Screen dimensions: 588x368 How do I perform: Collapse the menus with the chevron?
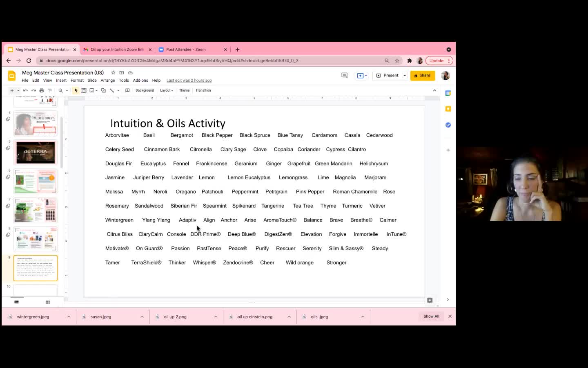pos(434,90)
